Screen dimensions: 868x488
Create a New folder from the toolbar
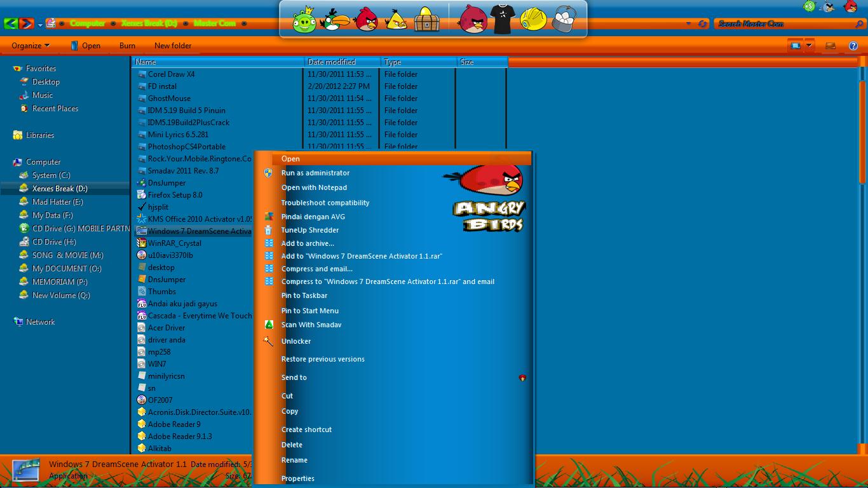point(173,46)
